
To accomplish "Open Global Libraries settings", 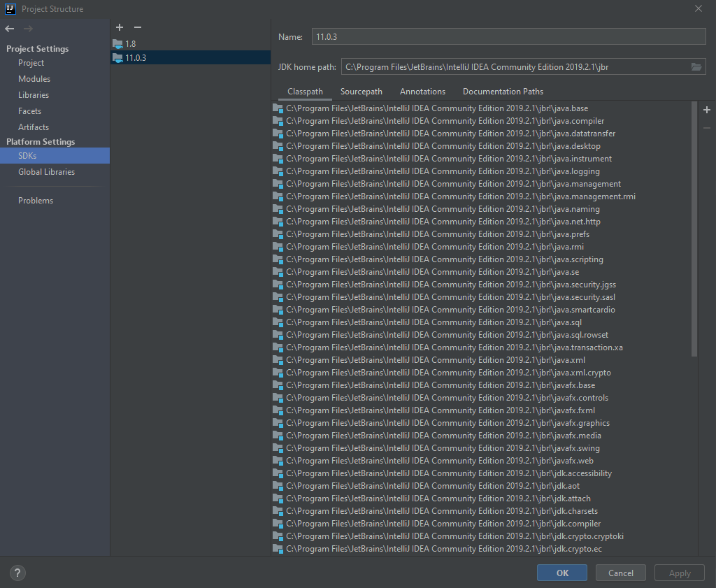I will click(x=47, y=172).
